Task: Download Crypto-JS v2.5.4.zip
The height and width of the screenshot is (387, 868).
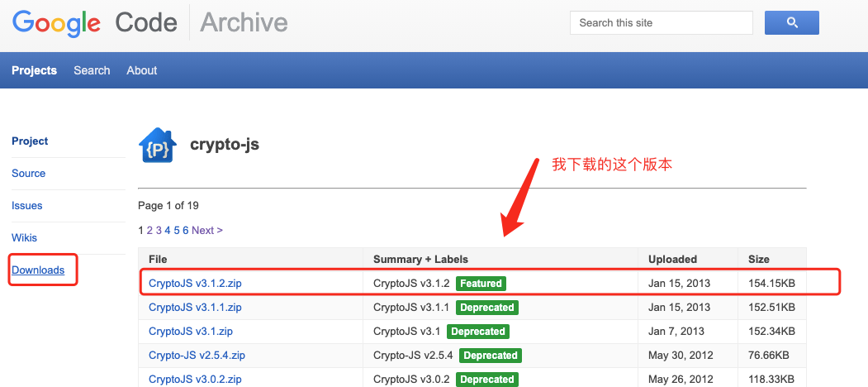Action: [x=197, y=356]
